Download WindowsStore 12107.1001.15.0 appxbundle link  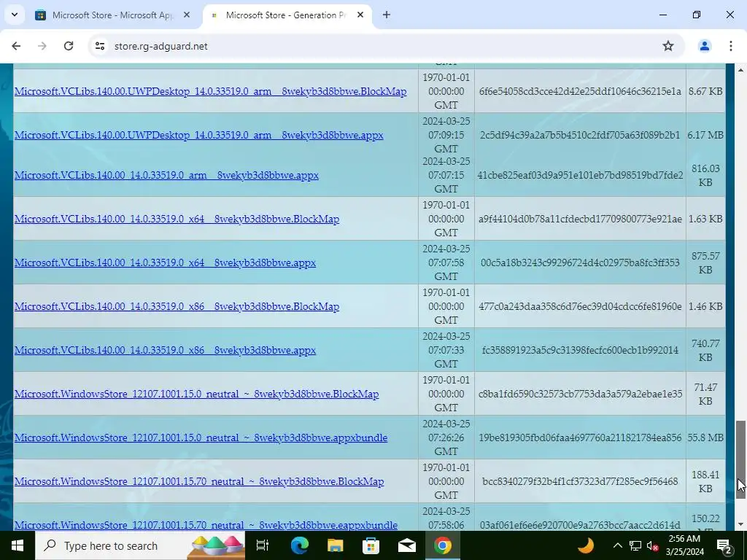(x=201, y=437)
